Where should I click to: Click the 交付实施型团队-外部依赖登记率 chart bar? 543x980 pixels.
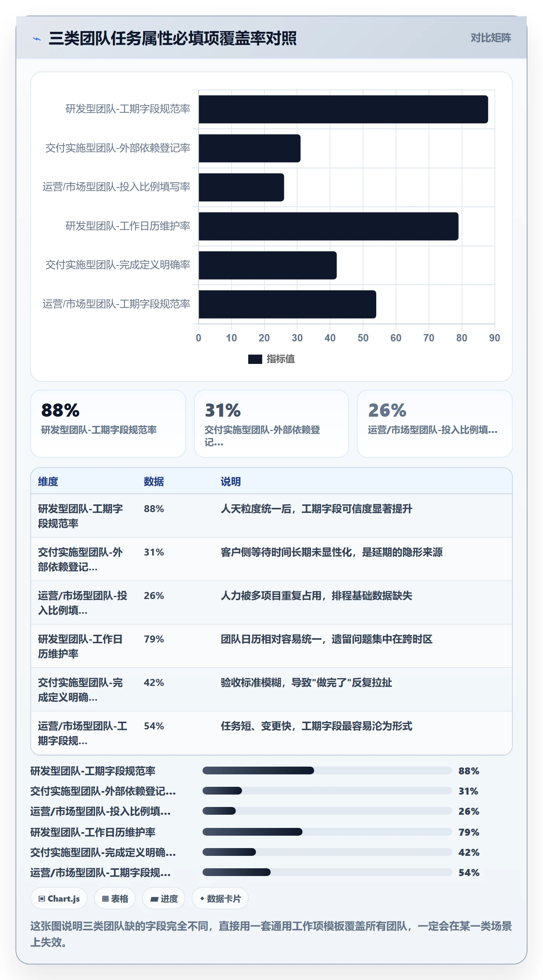(x=249, y=148)
